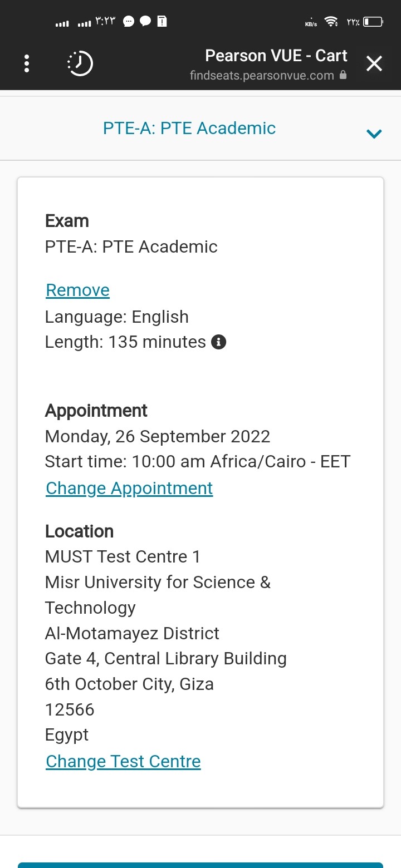Close the Pearson VUE Cart tab
This screenshot has width=401, height=868.
pos(374,64)
